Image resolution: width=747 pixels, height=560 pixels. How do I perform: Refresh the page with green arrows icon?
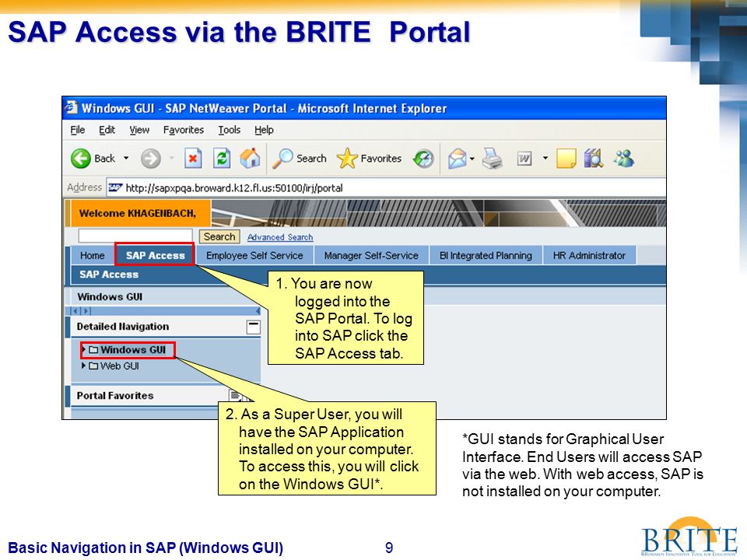[x=222, y=159]
